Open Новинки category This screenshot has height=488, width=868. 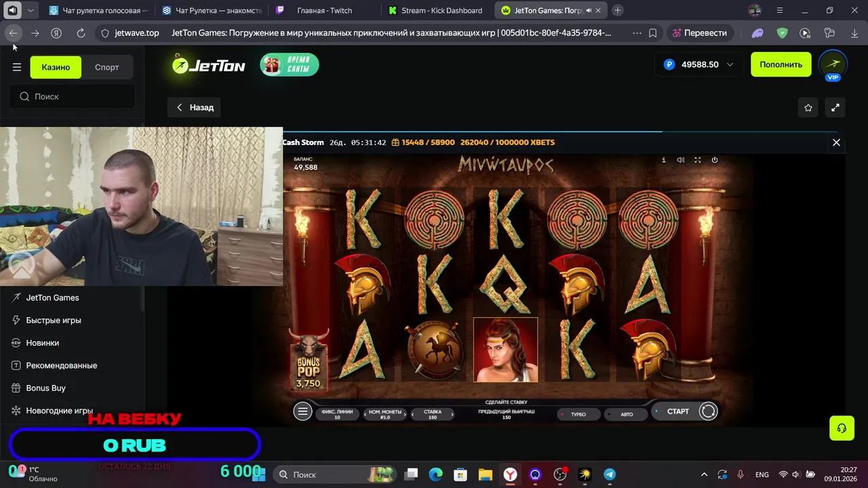click(42, 343)
